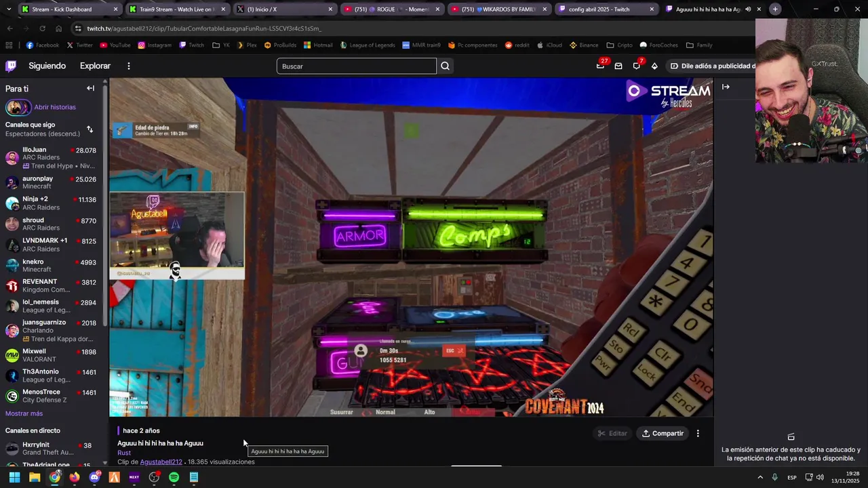Open Th3Antonio channel in sidebar
The height and width of the screenshot is (488, 868).
pyautogui.click(x=52, y=375)
